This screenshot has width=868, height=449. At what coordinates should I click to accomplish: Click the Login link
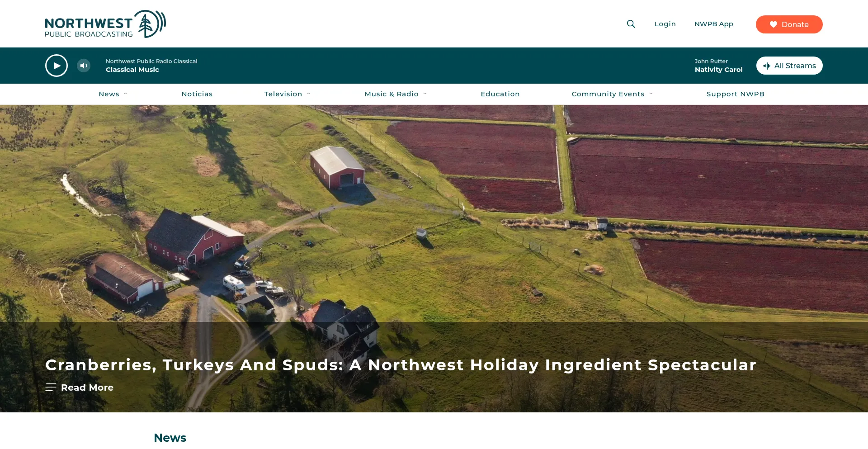665,24
